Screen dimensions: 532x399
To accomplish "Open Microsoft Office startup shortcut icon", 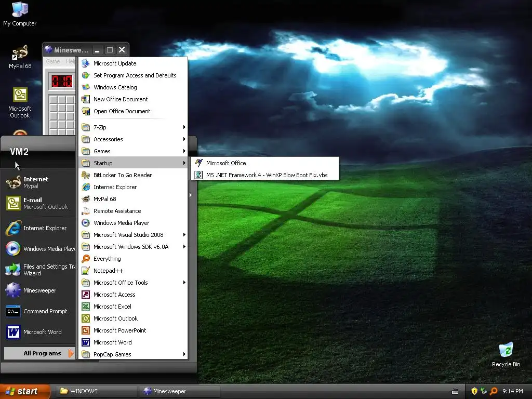I will [x=198, y=163].
